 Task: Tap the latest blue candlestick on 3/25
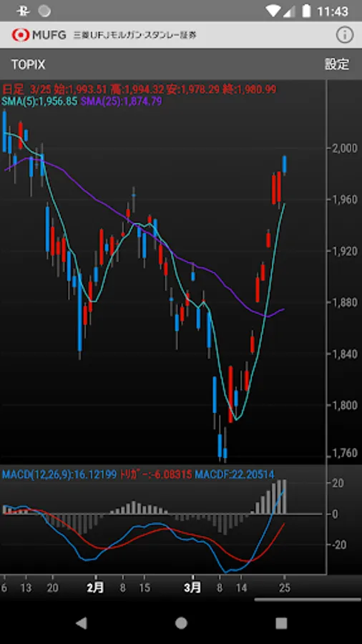click(x=285, y=165)
